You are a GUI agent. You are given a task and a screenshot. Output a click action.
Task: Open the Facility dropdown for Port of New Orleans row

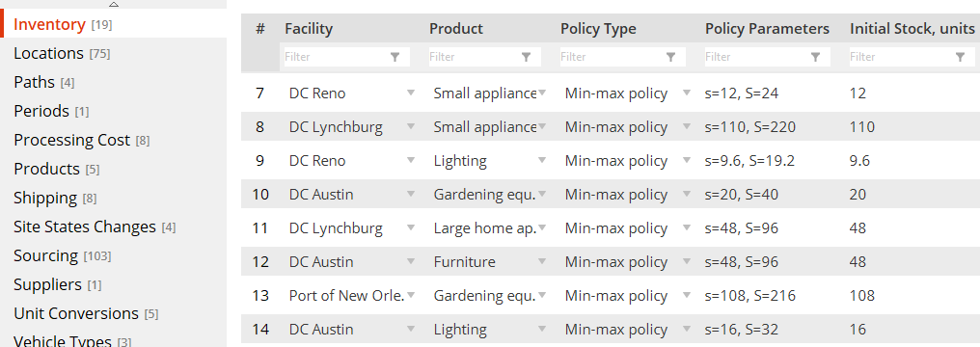[x=411, y=295]
